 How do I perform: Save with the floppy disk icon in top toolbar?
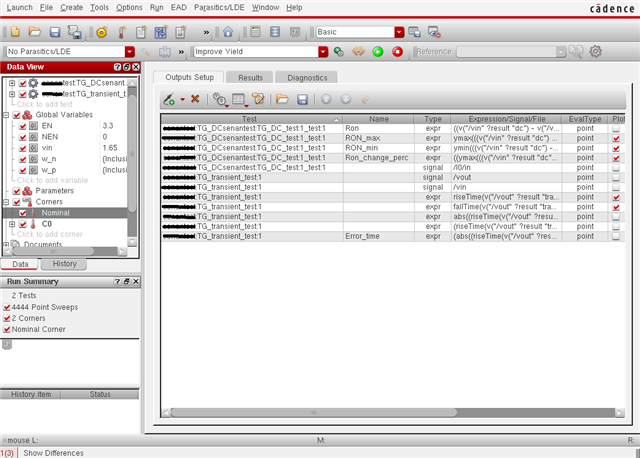pyautogui.click(x=55, y=32)
